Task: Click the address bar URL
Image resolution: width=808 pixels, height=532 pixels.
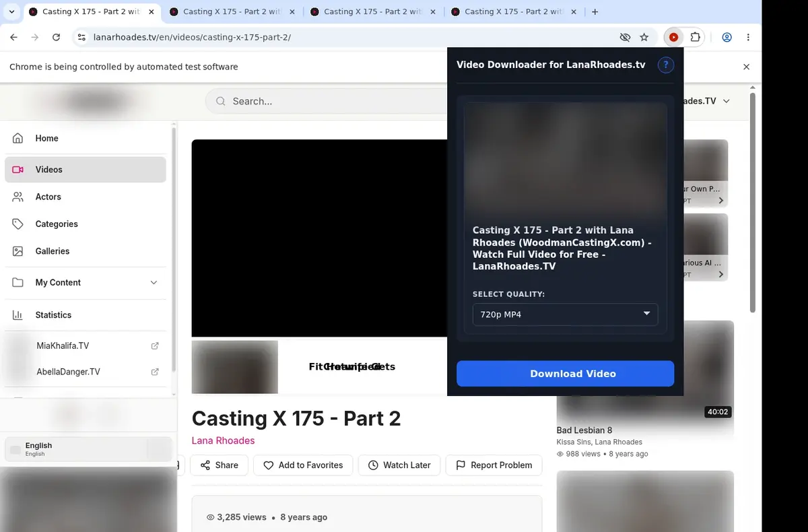Action: [192, 38]
